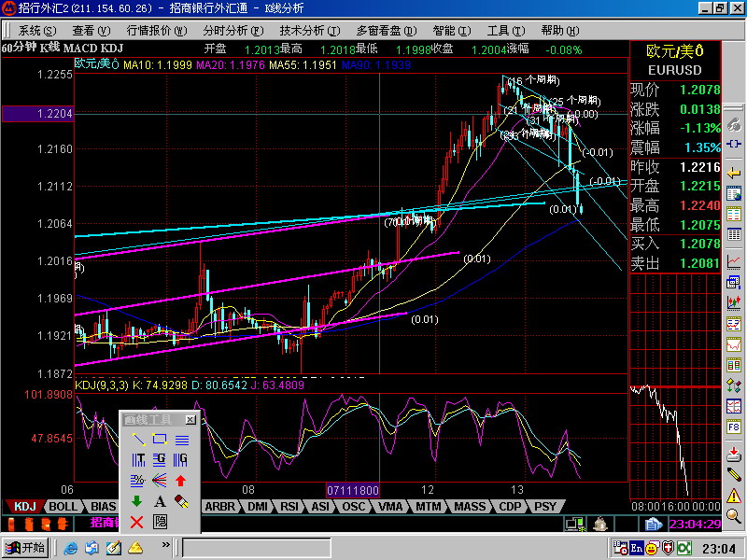Select the parallel horizontal lines tool
Viewport: 747px width, 560px height.
coord(181,439)
